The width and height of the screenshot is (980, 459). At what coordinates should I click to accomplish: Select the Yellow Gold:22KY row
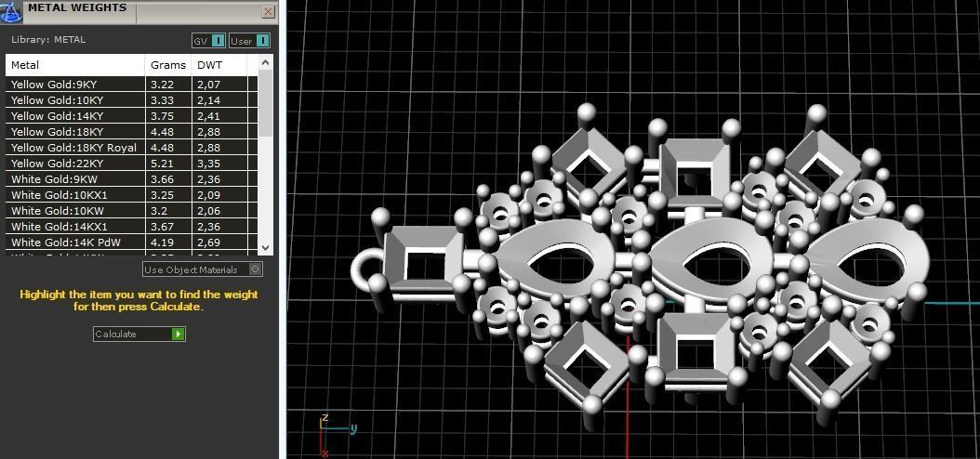(131, 163)
